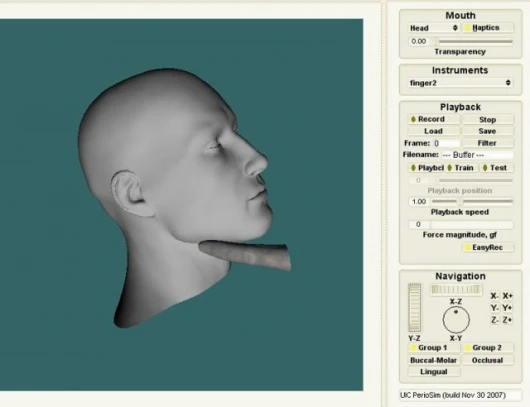Screen dimensions: 530x407
Task: Toggle the Group 2 light button
Action: 488,348
